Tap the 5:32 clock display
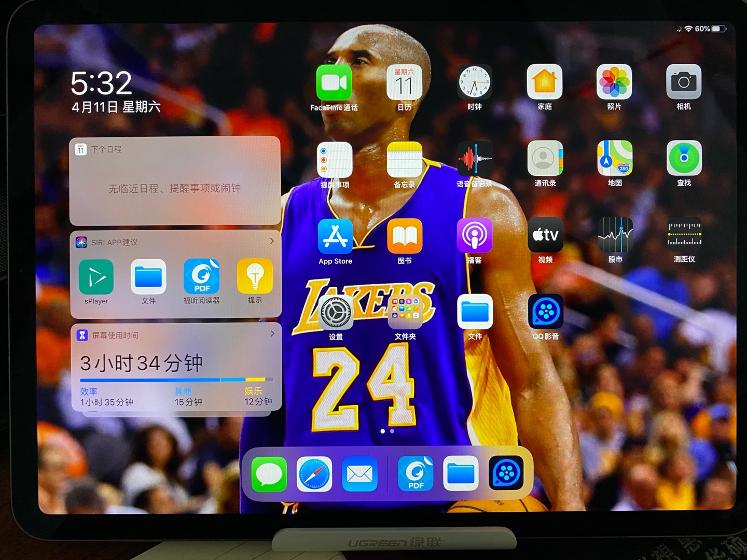 click(x=101, y=83)
